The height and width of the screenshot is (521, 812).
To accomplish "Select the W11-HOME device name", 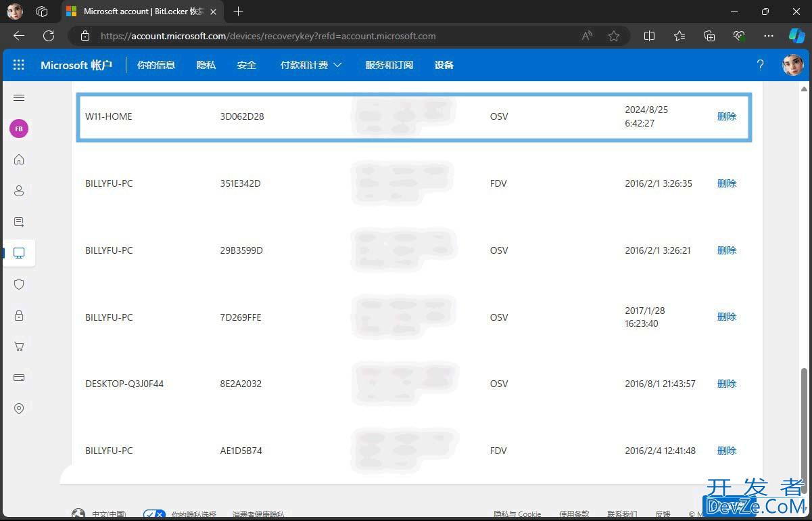I will click(109, 116).
